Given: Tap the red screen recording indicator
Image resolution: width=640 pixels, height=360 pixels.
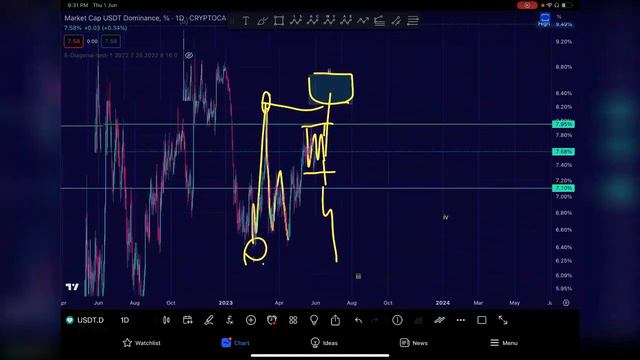Looking at the screenshot, I should coord(527,5).
